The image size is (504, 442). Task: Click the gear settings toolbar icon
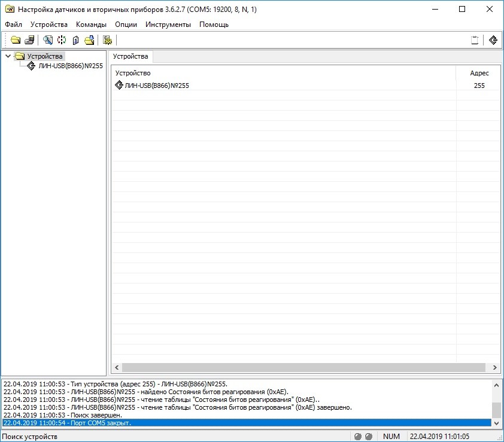pyautogui.click(x=107, y=40)
